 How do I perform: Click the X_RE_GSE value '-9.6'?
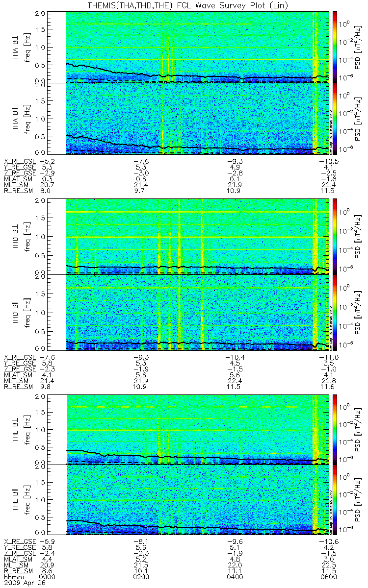tap(235, 541)
